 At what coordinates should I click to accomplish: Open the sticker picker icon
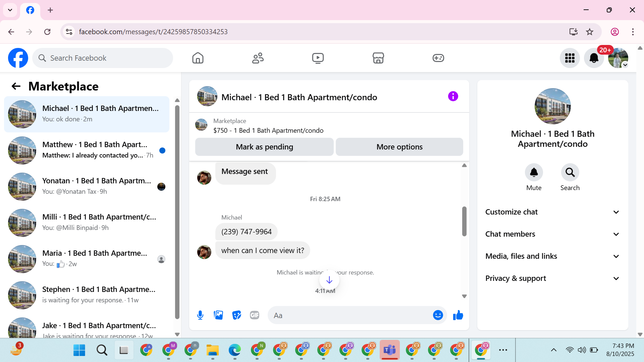[x=236, y=315]
